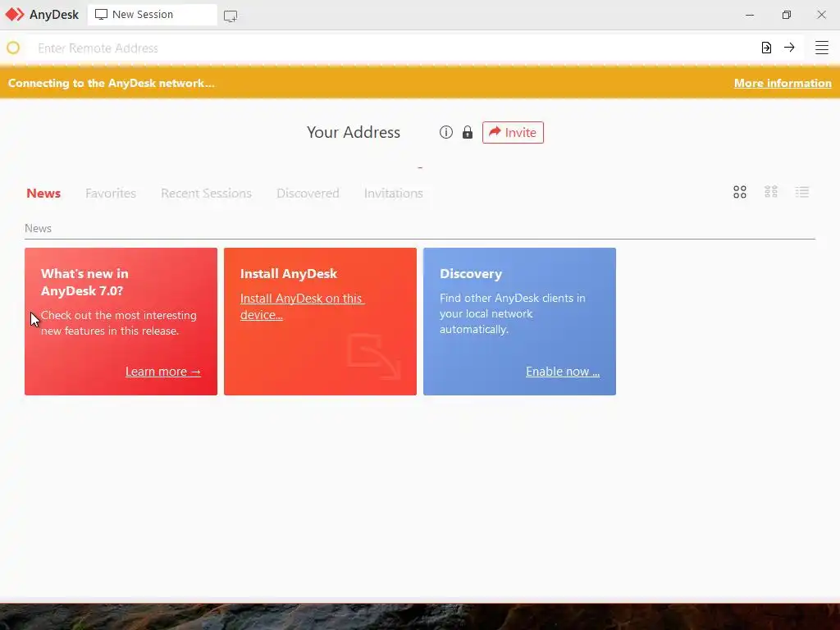Click the Invite button
Image resolution: width=840 pixels, height=630 pixels.
click(x=513, y=132)
